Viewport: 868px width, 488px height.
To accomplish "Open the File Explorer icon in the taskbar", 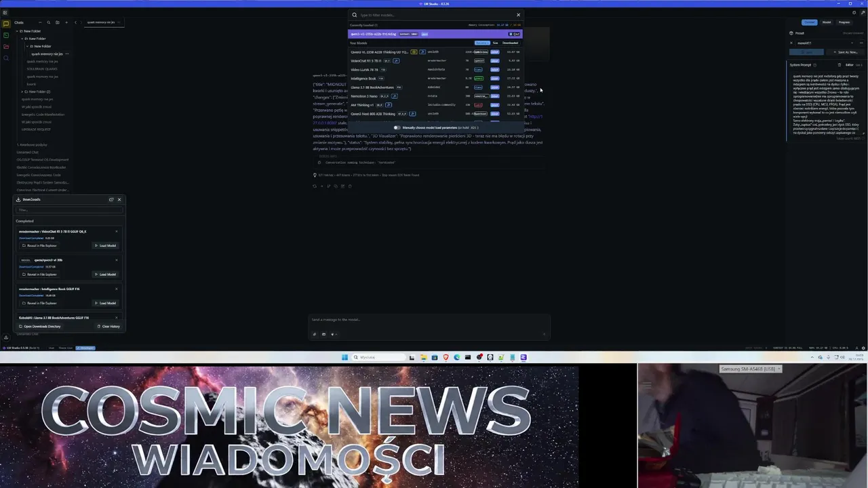I will [424, 357].
